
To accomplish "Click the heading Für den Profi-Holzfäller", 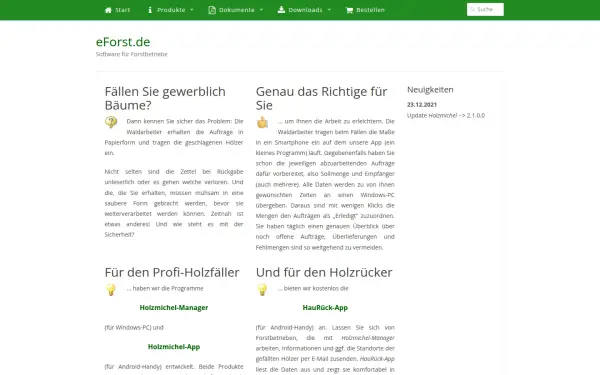I will tap(172, 272).
